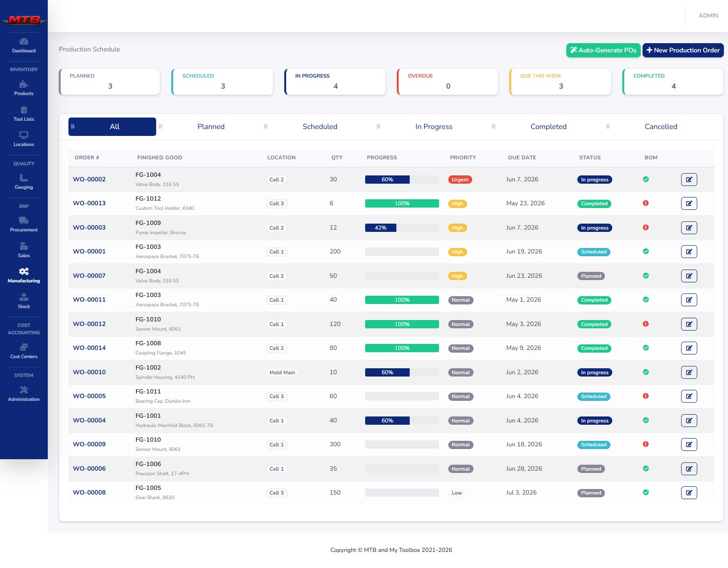The width and height of the screenshot is (728, 568).
Task: Edit work order WO-00013
Action: click(689, 203)
